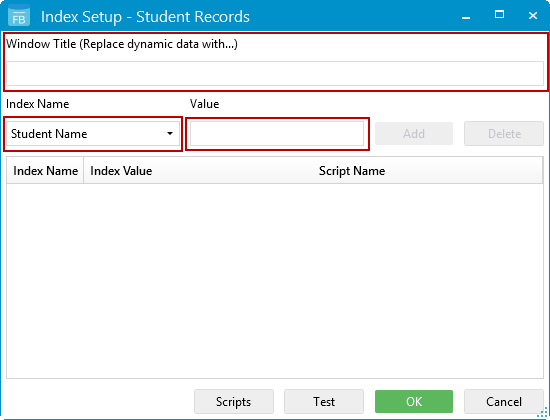Click the FB application icon in title bar
550x420 pixels.
click(19, 16)
